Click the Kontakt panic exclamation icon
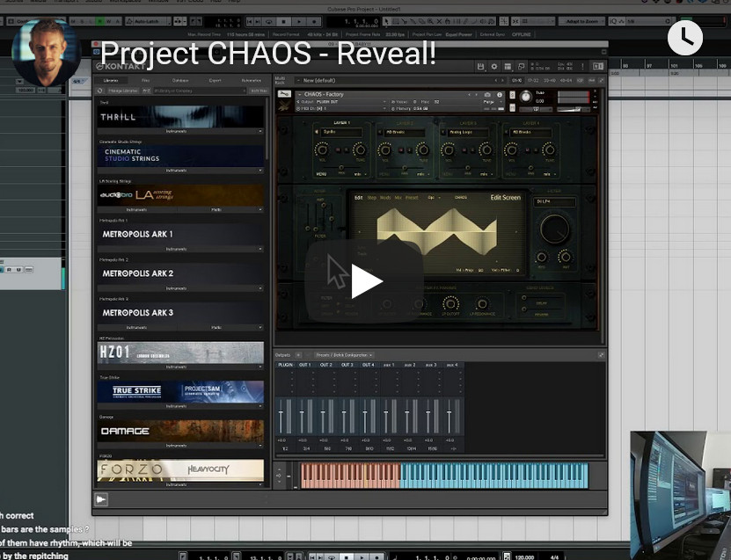This screenshot has height=560, width=731. 582,67
